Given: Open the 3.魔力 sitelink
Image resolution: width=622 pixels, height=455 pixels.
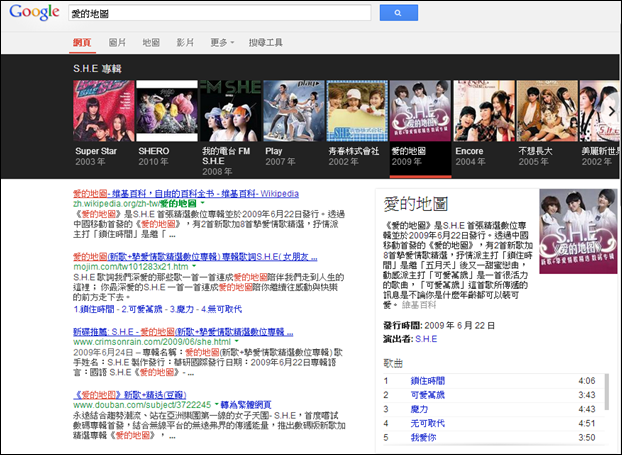Looking at the screenshot, I should pyautogui.click(x=182, y=309).
